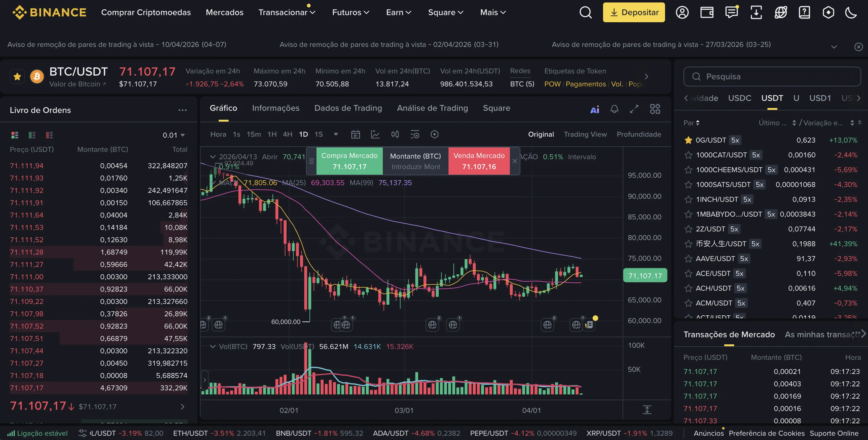Favorite the 1INCH/USDT pair star

[688, 199]
